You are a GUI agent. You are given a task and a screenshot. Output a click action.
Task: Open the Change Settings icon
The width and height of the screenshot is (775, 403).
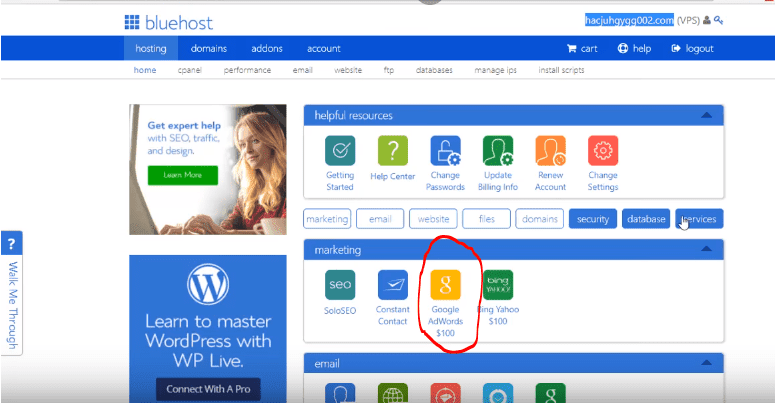tap(603, 151)
